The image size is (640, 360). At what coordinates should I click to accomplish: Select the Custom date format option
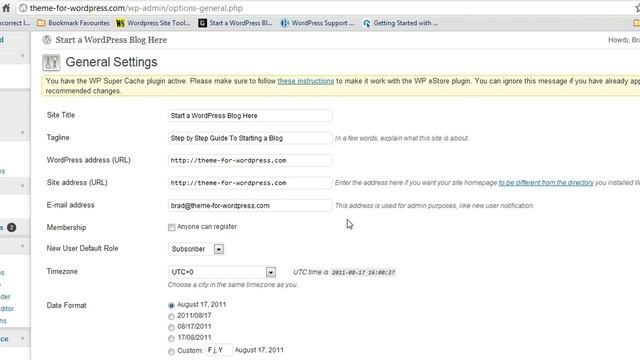(171, 351)
